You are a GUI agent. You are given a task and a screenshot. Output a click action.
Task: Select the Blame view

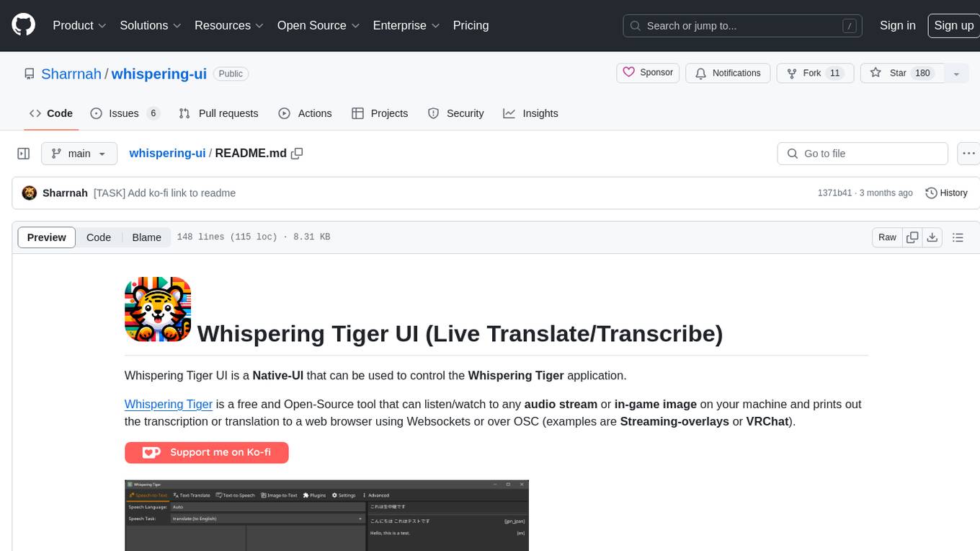146,237
